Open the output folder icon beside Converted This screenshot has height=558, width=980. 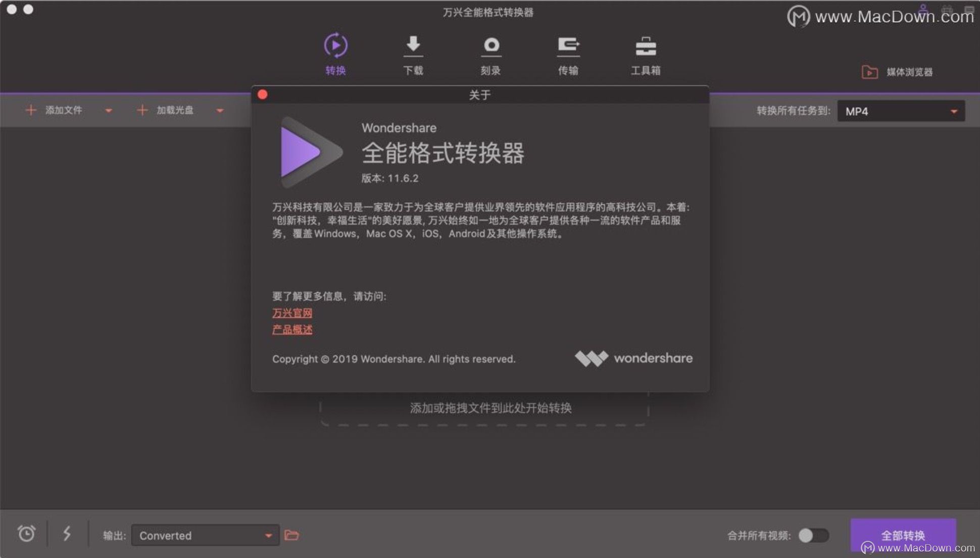[291, 535]
